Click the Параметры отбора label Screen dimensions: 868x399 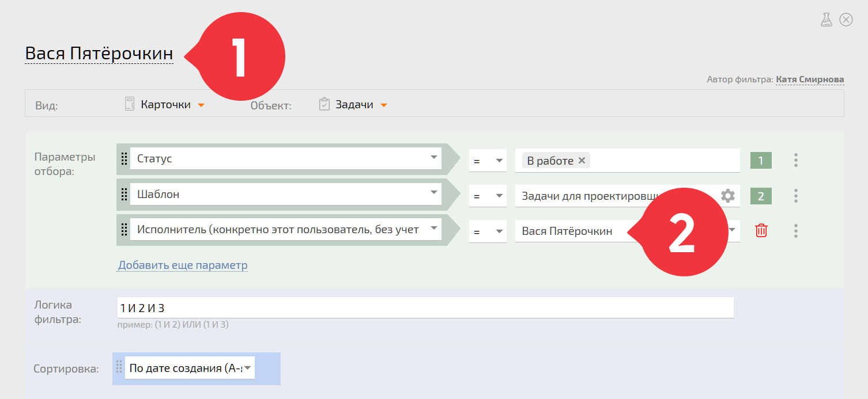(x=65, y=164)
